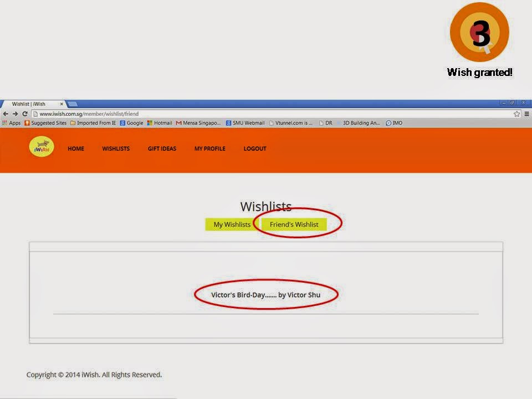Click the iWish dog logo
Viewport: 532px width, 399px height.
coord(41,146)
